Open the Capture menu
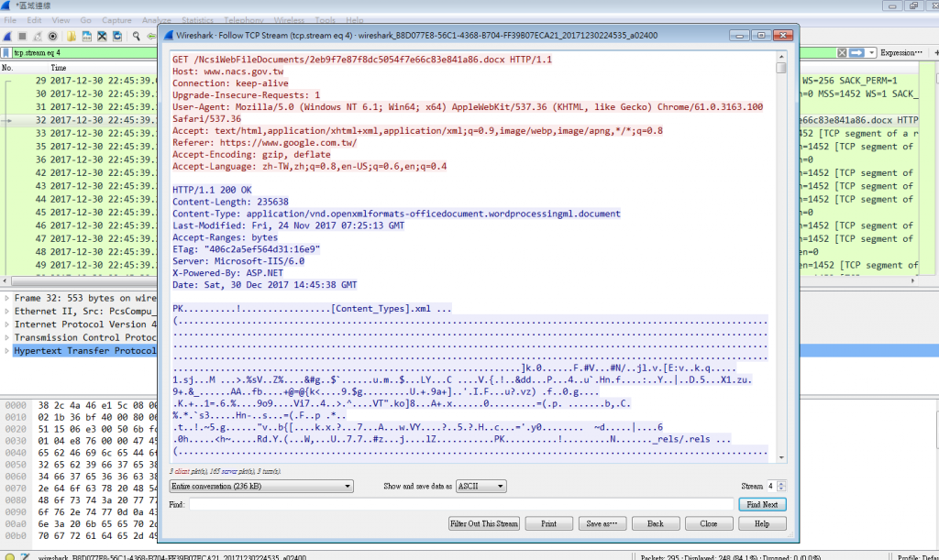The height and width of the screenshot is (560, 939). 116,20
